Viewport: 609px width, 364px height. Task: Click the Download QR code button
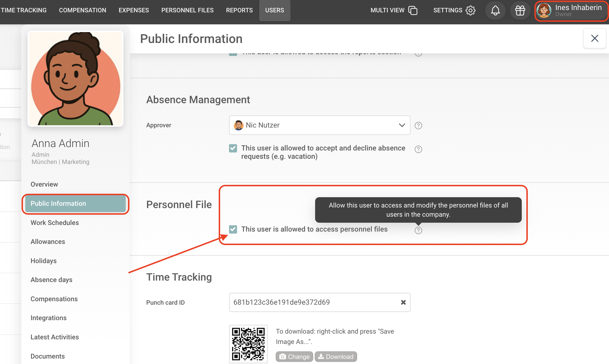click(336, 357)
